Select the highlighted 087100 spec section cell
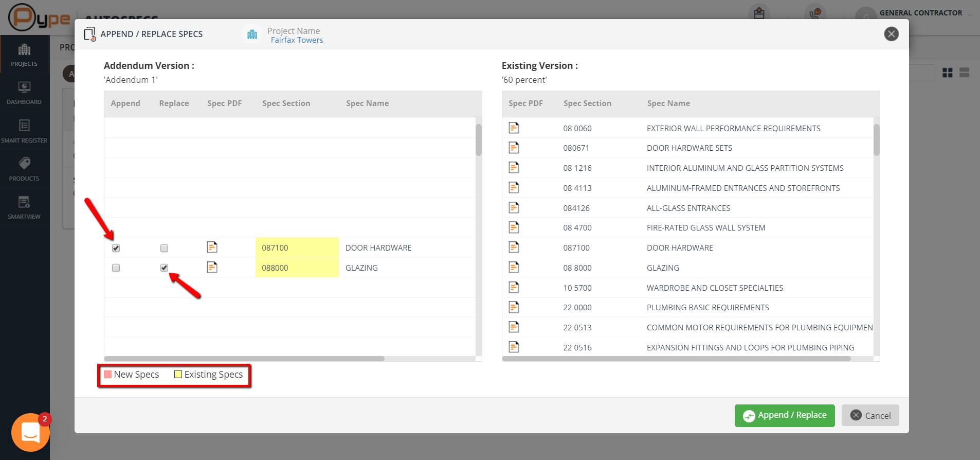The width and height of the screenshot is (980, 460). coord(297,247)
